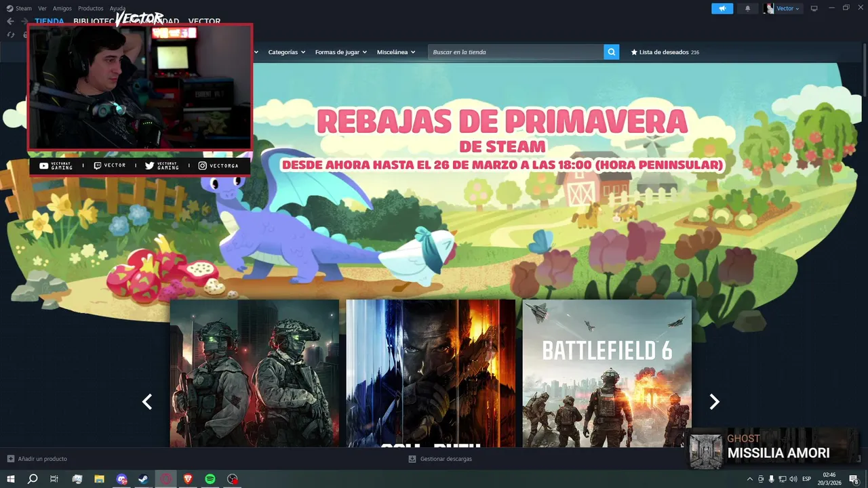Open OBS Studio from the taskbar
The image size is (868, 488).
pos(233,479)
